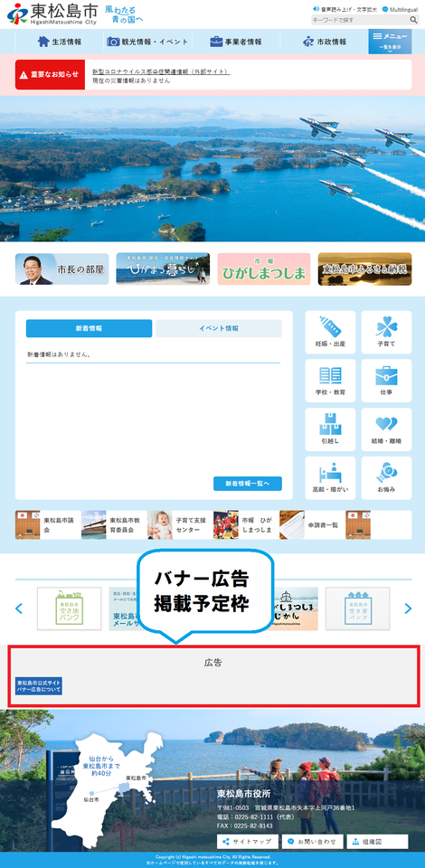Click 東松島市公式サイト バナー広告について button
This screenshot has width=425, height=868.
coord(39,686)
